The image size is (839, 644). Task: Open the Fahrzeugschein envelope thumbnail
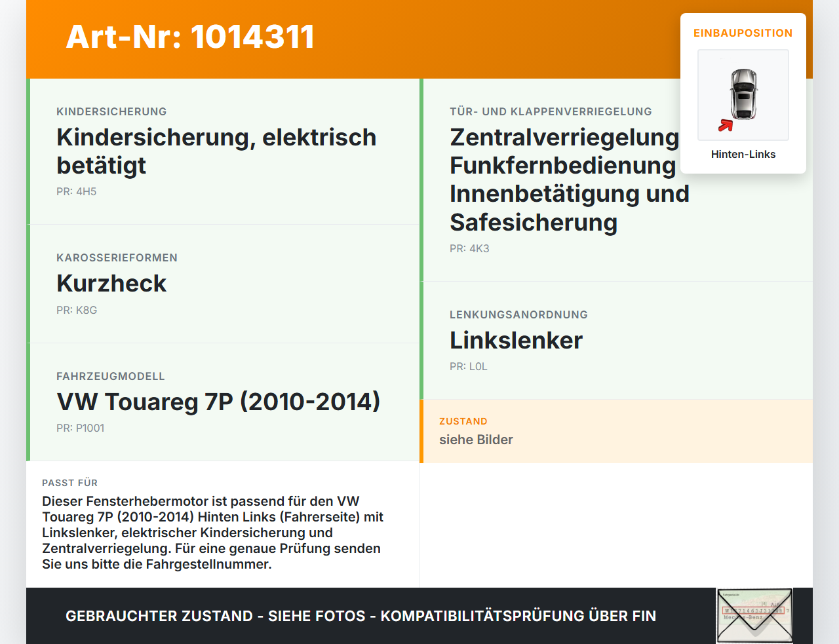coord(754,616)
